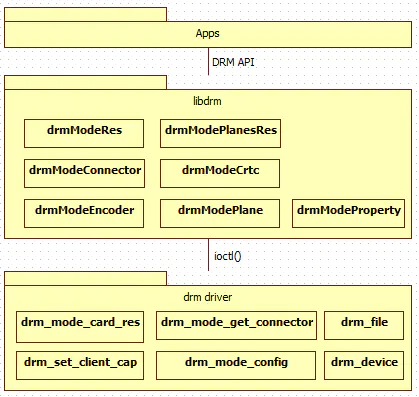Click the drmModeCrtc element
The width and height of the screenshot is (419, 397).
click(x=220, y=173)
